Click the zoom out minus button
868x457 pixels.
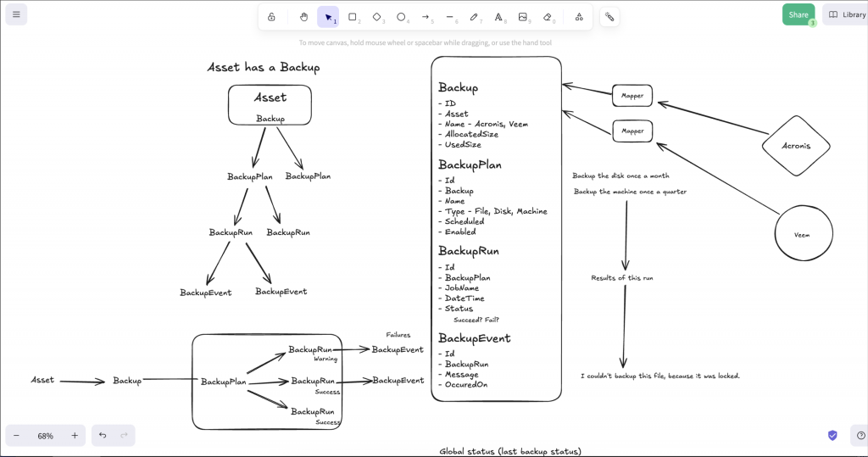click(x=16, y=436)
